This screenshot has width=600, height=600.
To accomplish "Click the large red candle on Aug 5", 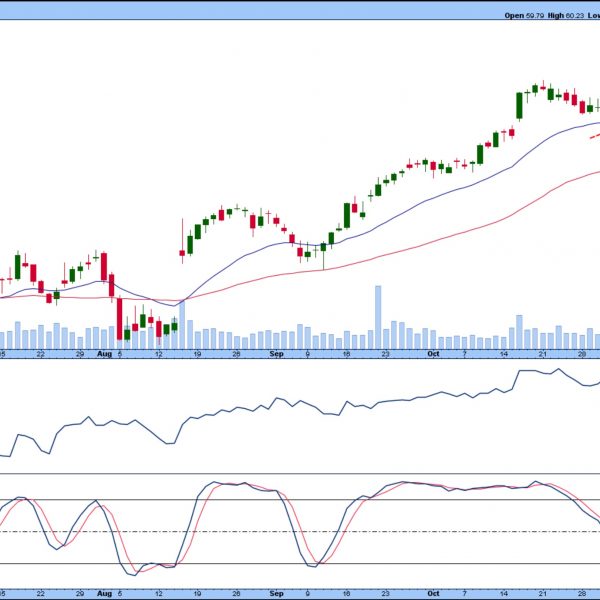I will coord(119,318).
